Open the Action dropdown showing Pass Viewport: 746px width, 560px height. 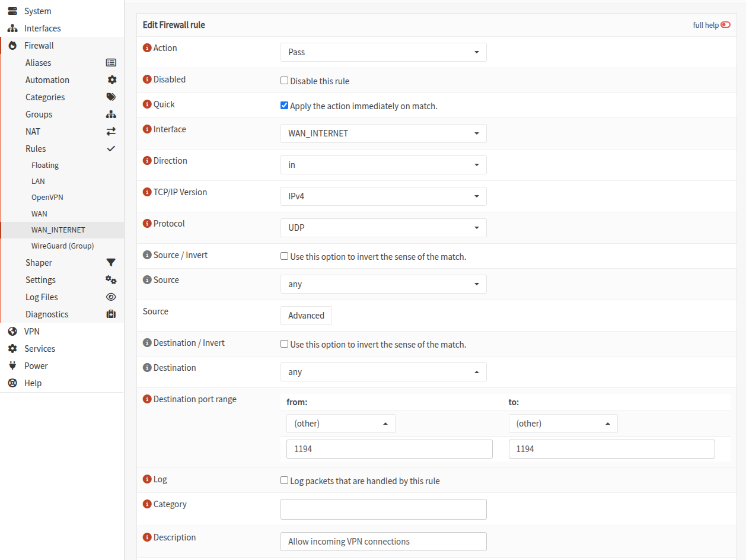[x=383, y=52]
